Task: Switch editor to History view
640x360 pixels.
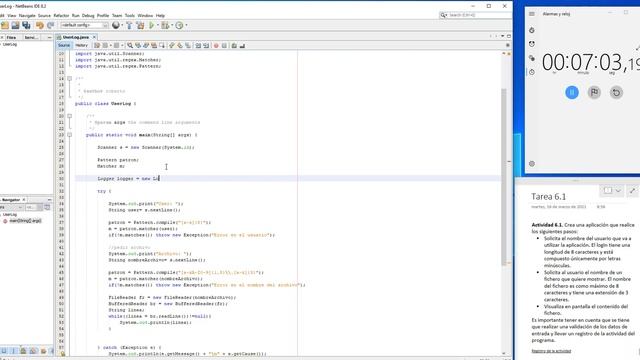Action: 81,45
